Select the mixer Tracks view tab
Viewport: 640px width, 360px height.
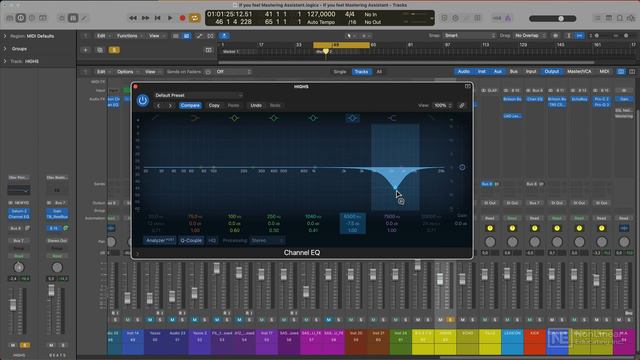361,72
